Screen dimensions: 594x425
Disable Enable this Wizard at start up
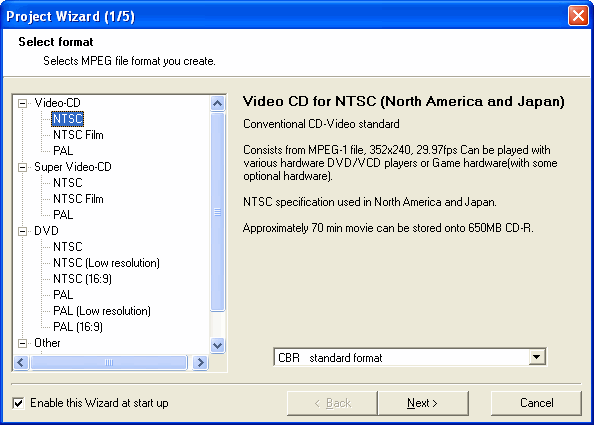[x=18, y=403]
